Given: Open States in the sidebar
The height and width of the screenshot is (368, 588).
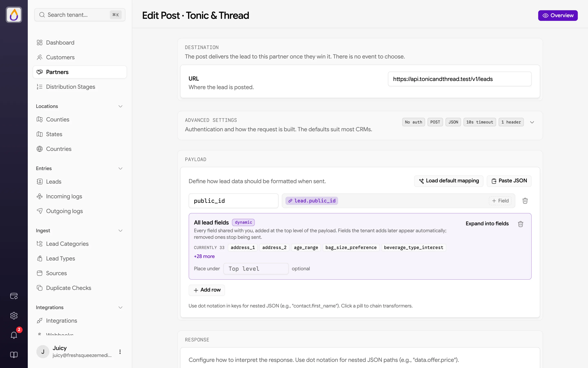Looking at the screenshot, I should 80,134.
